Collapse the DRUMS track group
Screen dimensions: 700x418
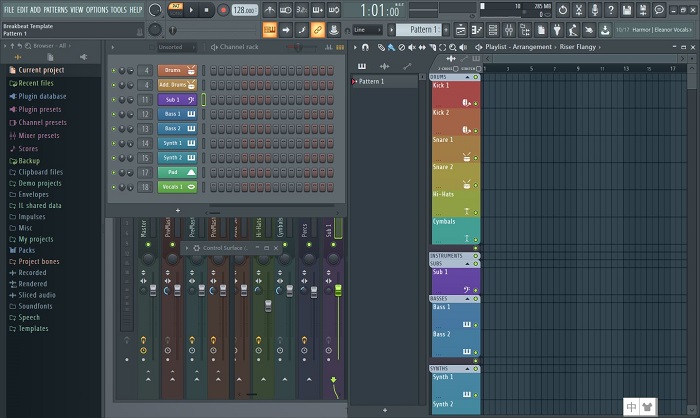467,77
